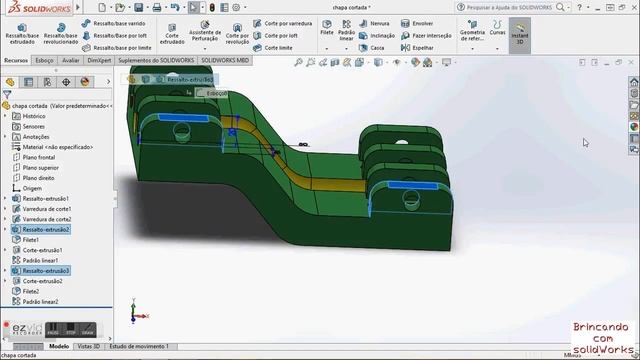This screenshot has height=360, width=640.
Task: Open SOLIDWORKS MBD tab
Action: point(225,60)
